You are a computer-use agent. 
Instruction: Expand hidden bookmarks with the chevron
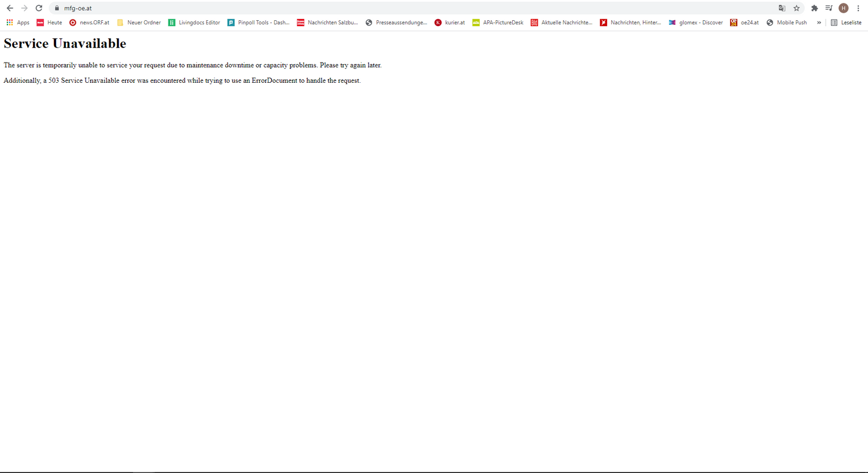[819, 23]
